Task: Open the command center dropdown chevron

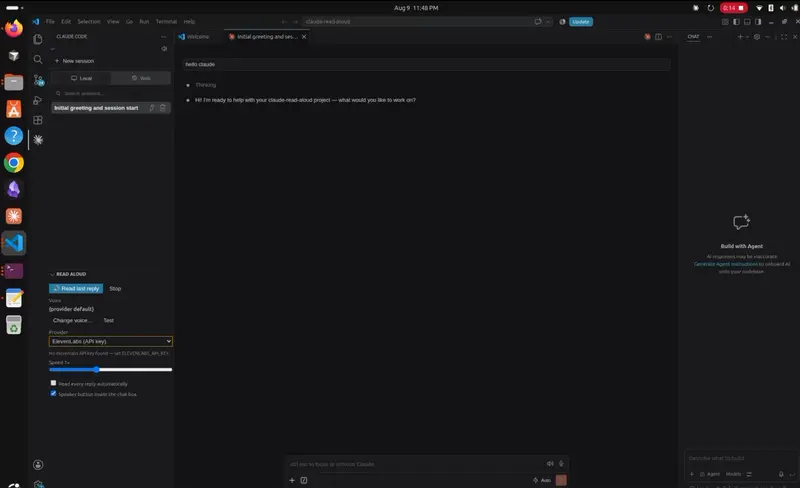Action: (x=548, y=22)
